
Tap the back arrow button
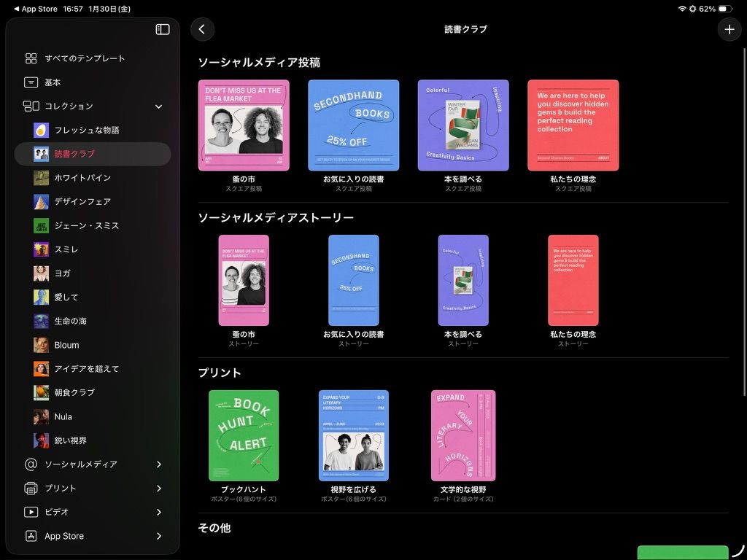point(203,29)
